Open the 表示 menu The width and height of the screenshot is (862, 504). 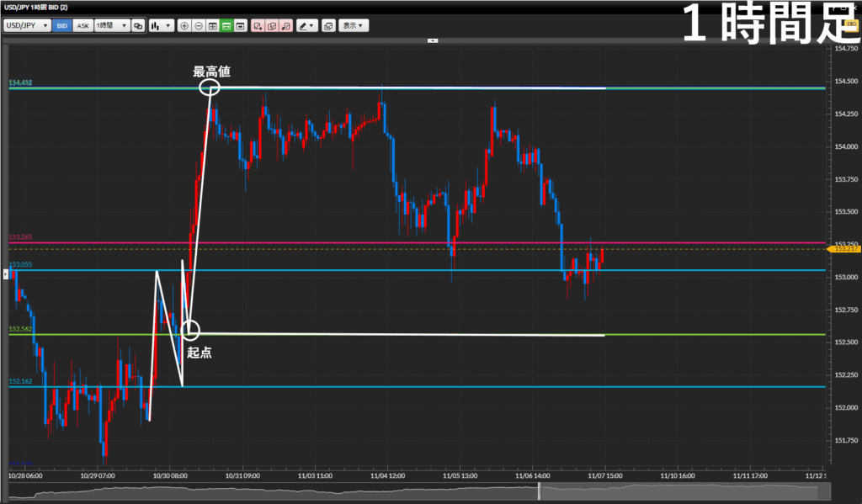[354, 26]
